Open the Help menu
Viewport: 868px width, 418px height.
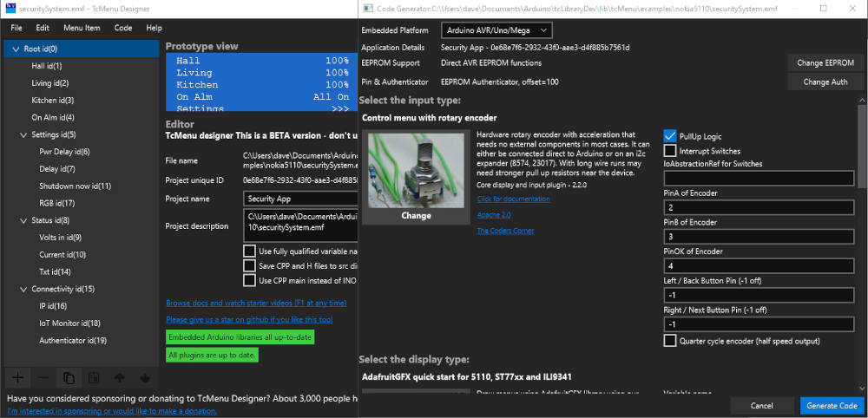(154, 28)
